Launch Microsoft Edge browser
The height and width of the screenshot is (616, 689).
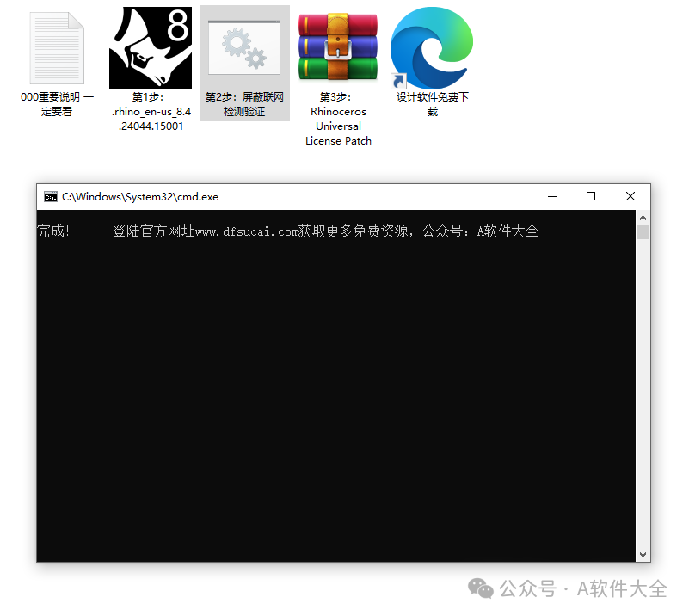tap(431, 47)
